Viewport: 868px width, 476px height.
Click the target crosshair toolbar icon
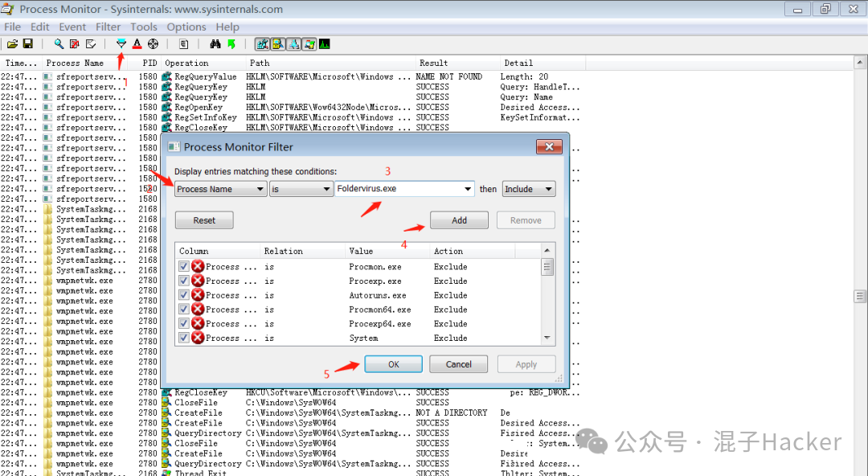pyautogui.click(x=153, y=43)
